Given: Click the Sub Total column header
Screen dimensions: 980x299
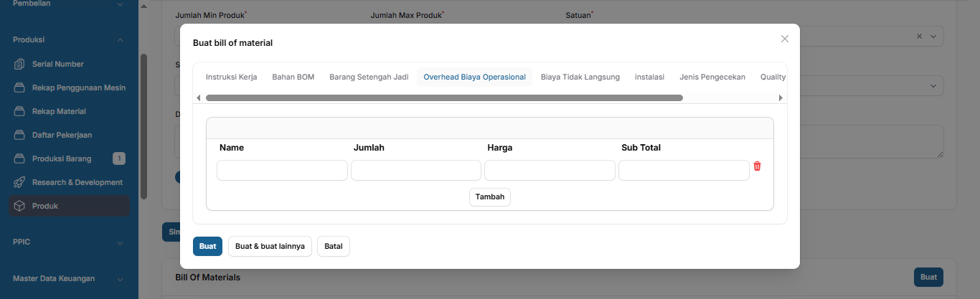Looking at the screenshot, I should click(641, 148).
